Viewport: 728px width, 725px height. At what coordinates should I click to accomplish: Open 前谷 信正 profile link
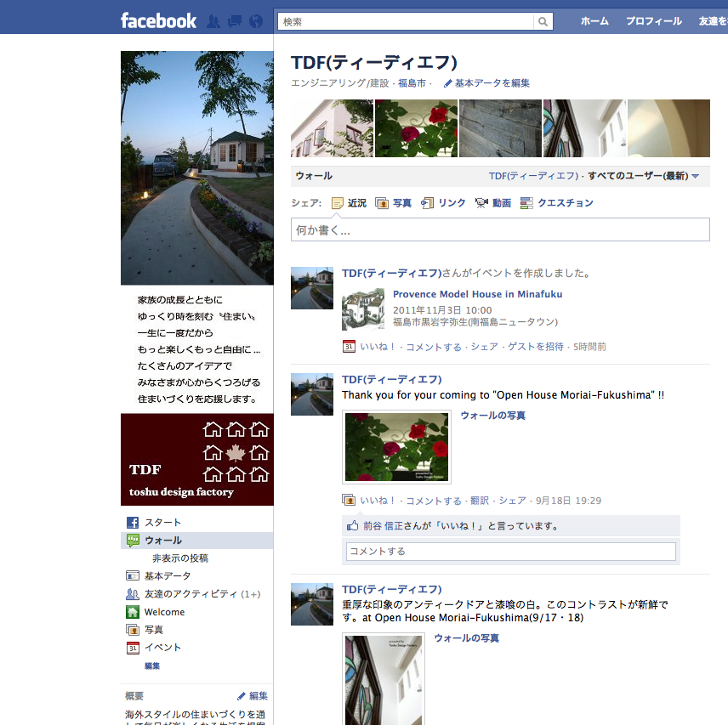tap(383, 525)
